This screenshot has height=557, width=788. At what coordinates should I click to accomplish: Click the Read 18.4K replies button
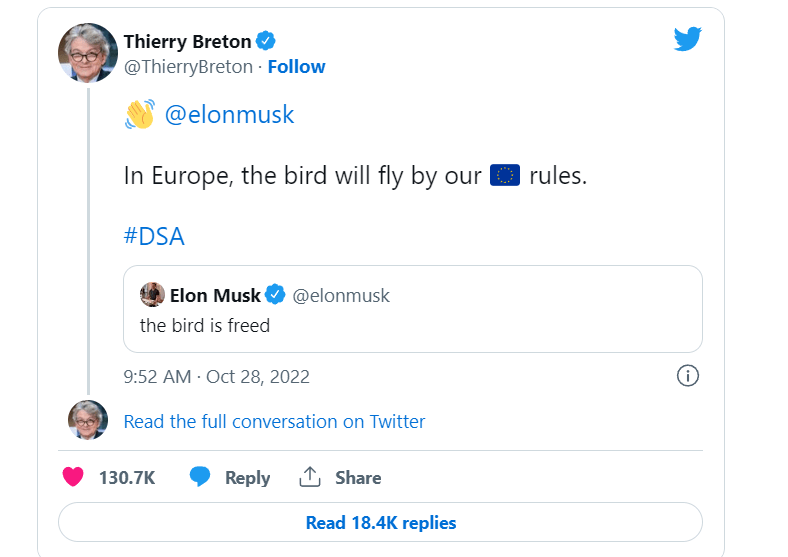380,522
